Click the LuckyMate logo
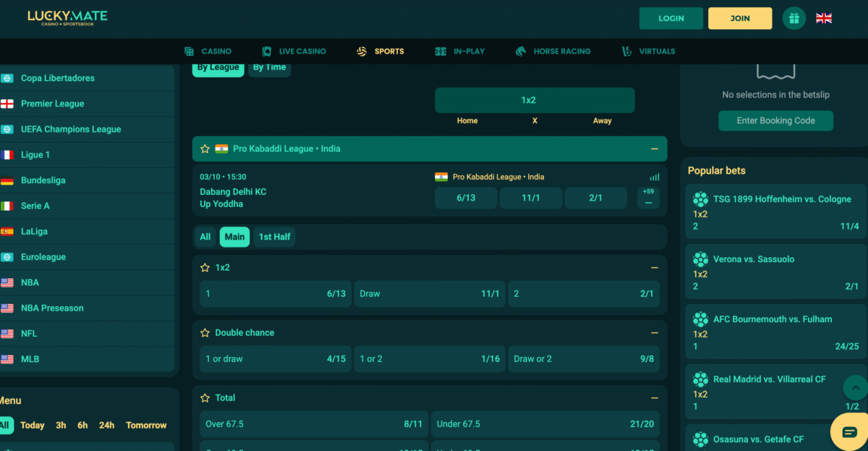 coord(67,18)
